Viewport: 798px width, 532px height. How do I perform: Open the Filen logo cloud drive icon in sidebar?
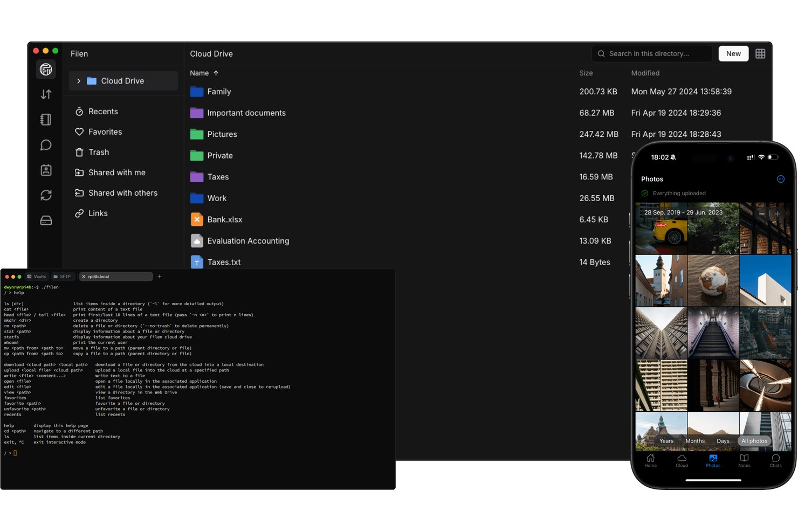[46, 69]
